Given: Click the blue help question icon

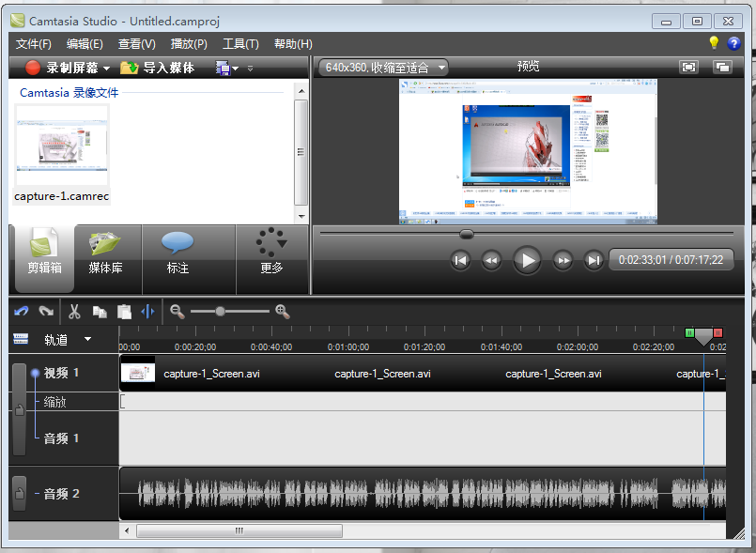Looking at the screenshot, I should point(733,43).
